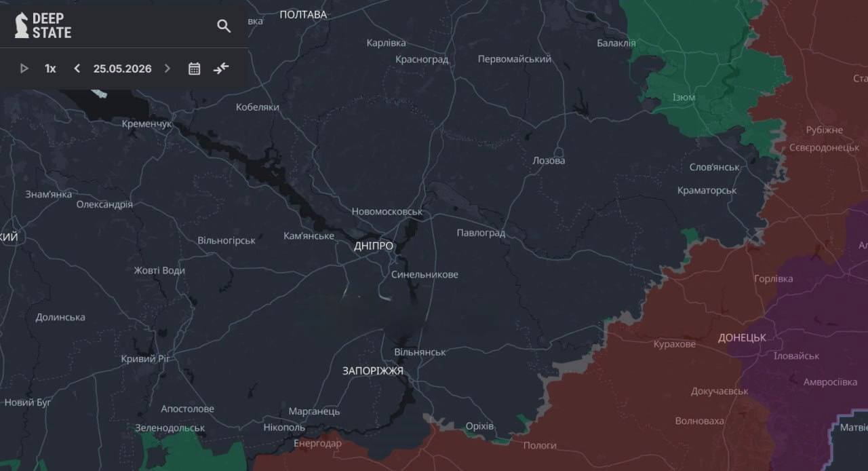The width and height of the screenshot is (868, 471).
Task: Click the Кривий Ріг map label
Action: [146, 358]
